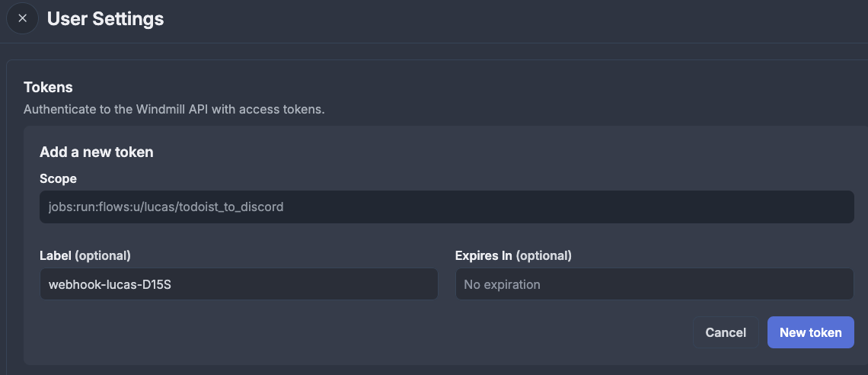Expand the expiration choices combo box

[x=654, y=284]
